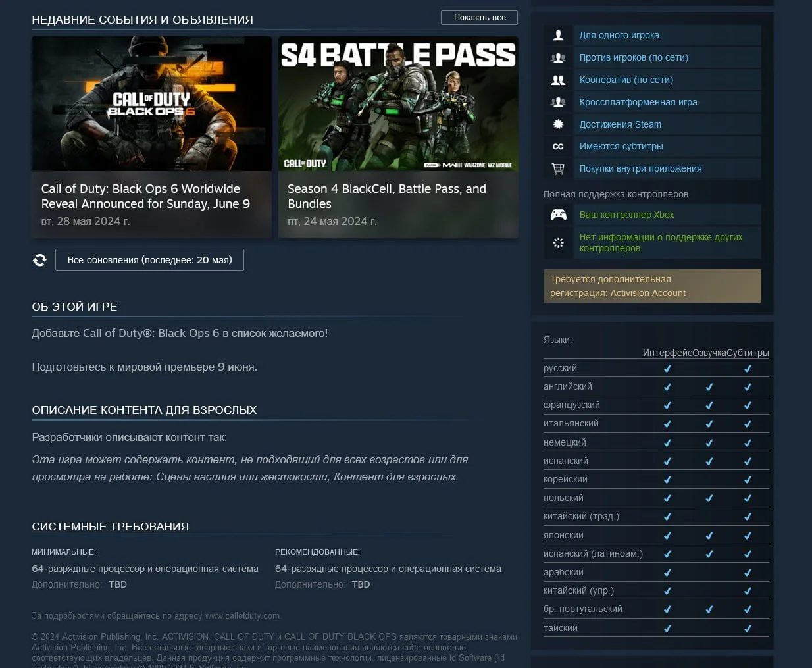Click 'китайский (упр.)' language row

(x=656, y=591)
